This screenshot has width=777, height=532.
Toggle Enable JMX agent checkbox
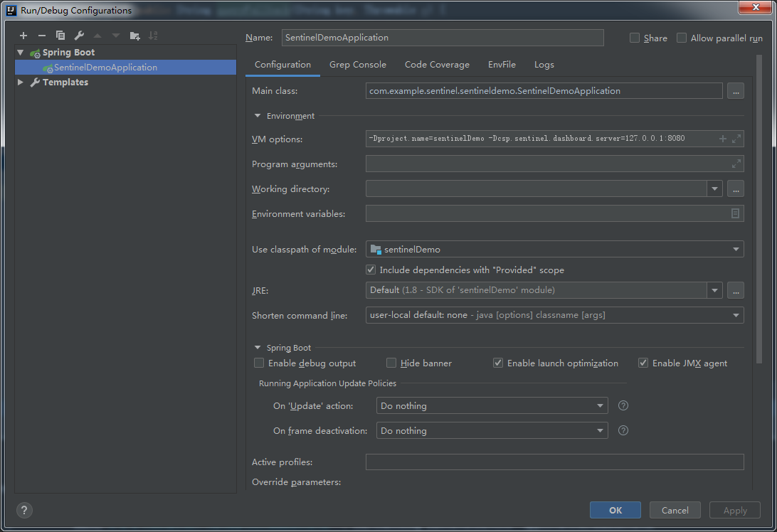[x=643, y=363]
